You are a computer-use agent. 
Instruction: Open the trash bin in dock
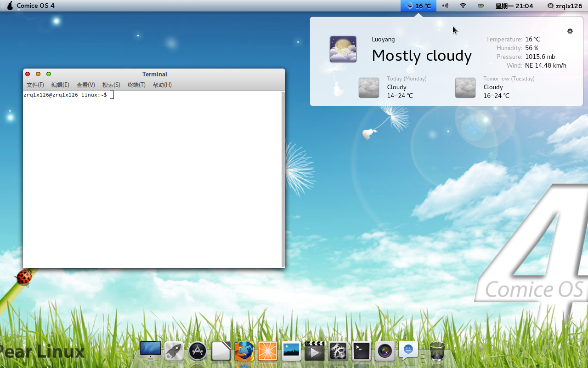pos(437,351)
